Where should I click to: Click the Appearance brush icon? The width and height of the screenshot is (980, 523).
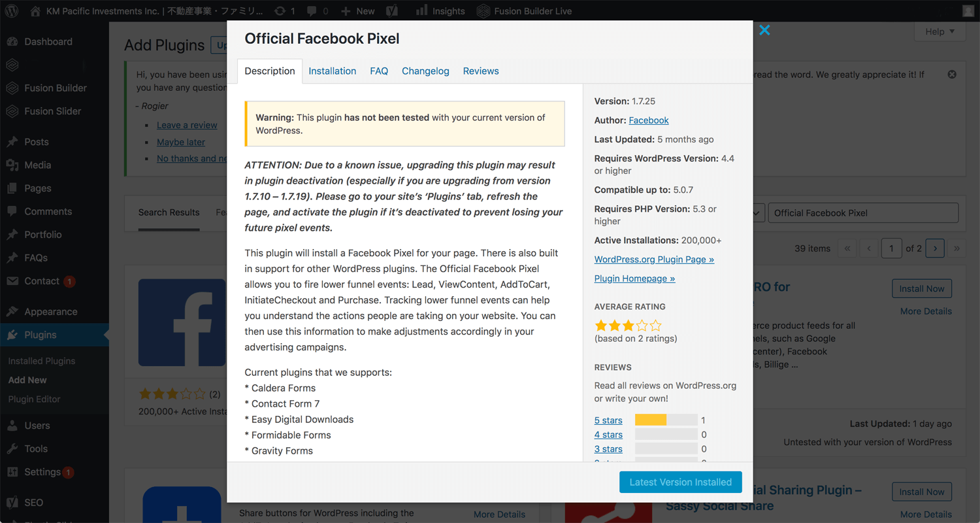(x=12, y=312)
